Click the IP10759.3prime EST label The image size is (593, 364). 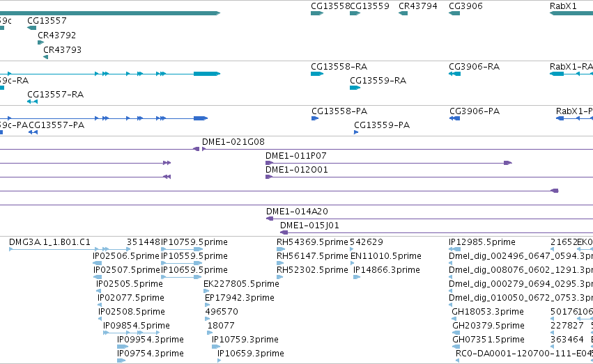(x=245, y=340)
